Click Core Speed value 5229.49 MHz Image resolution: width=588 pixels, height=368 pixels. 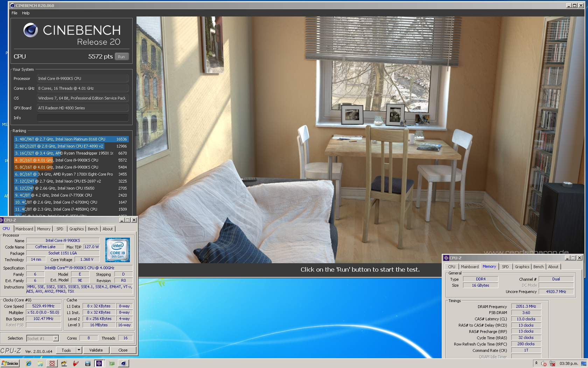click(43, 306)
